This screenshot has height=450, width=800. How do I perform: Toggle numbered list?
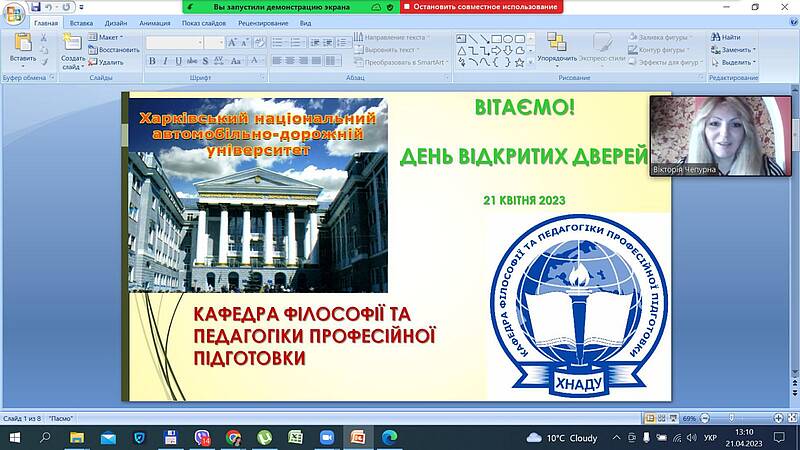tap(295, 43)
